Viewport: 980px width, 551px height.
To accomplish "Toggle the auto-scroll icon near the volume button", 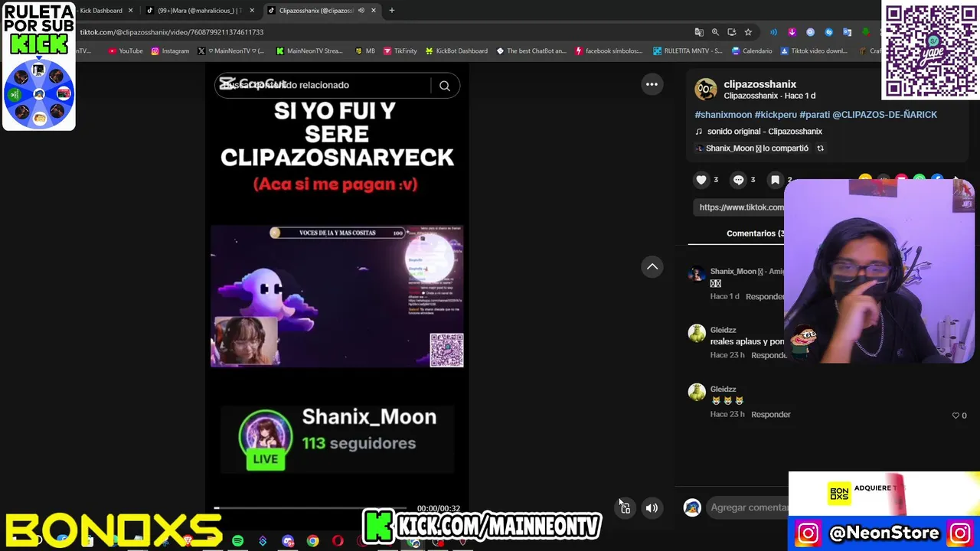I will (x=625, y=507).
